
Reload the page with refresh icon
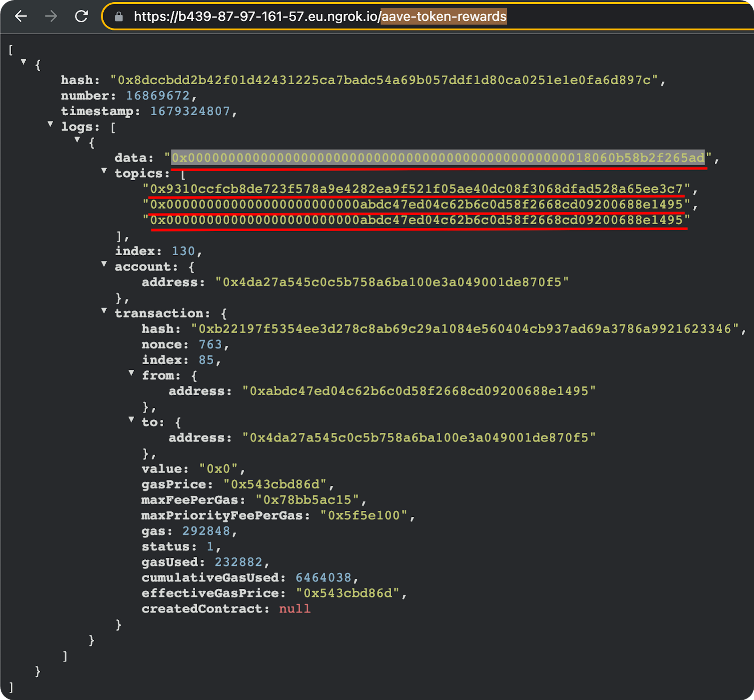(x=81, y=16)
